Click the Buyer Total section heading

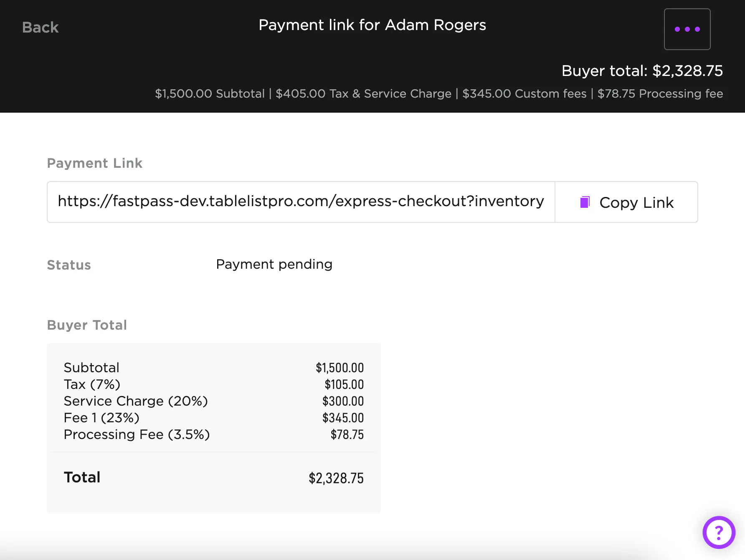tap(87, 325)
